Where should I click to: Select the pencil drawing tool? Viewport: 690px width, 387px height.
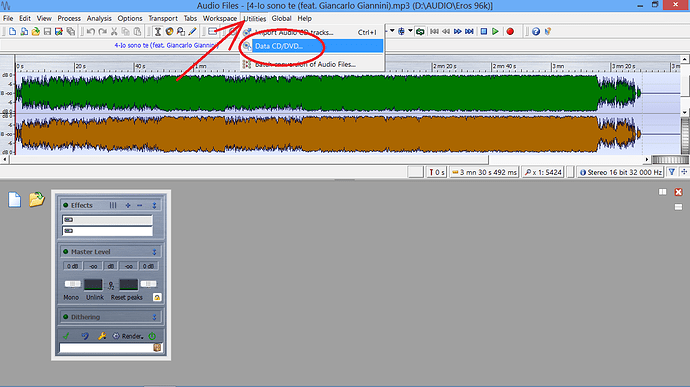pos(192,32)
